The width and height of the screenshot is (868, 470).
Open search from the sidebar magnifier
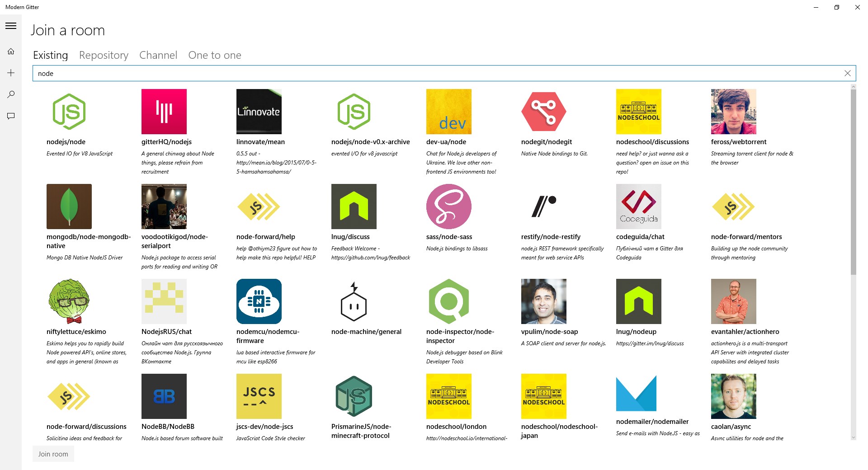[11, 94]
